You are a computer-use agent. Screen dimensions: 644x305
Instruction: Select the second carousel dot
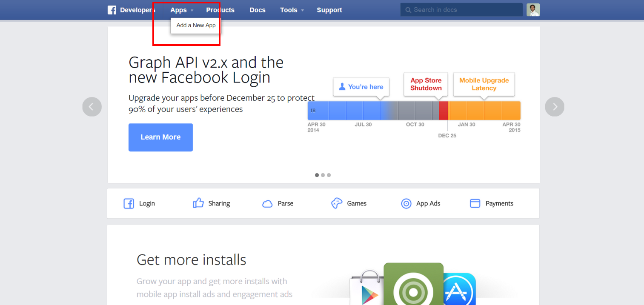click(323, 175)
